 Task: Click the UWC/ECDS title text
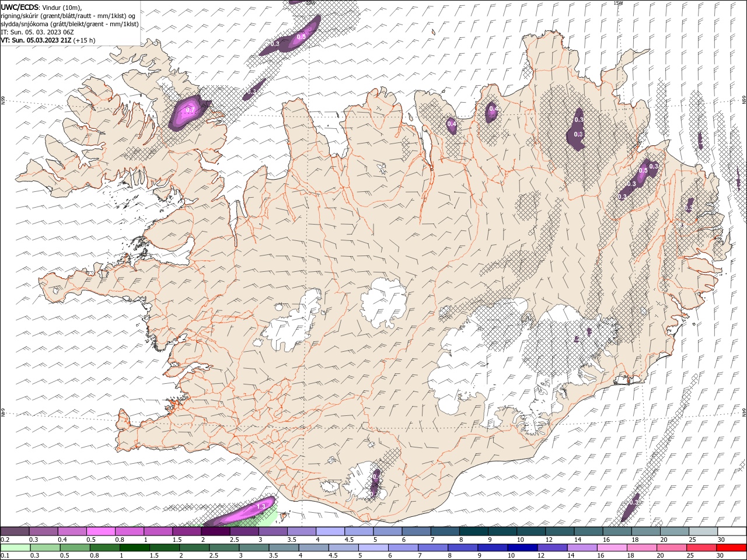(20, 7)
